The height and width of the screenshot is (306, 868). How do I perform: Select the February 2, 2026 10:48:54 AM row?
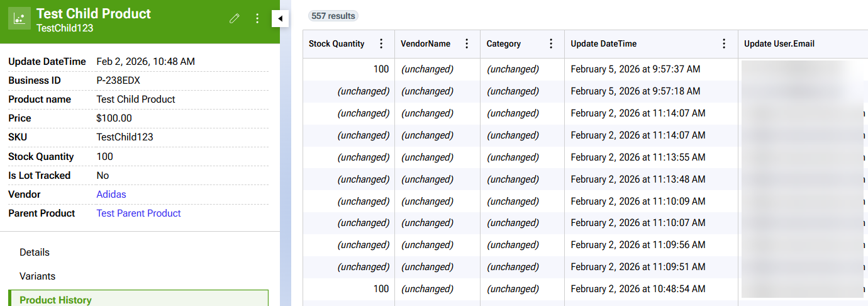pyautogui.click(x=638, y=289)
